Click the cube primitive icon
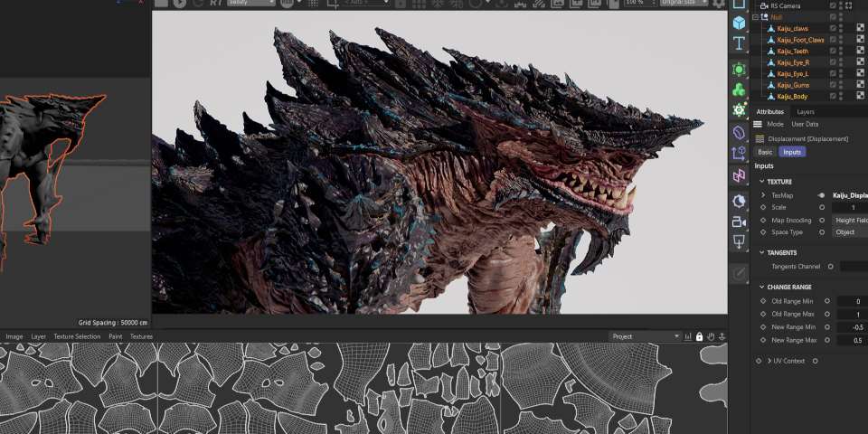This screenshot has width=868, height=434. 739,22
